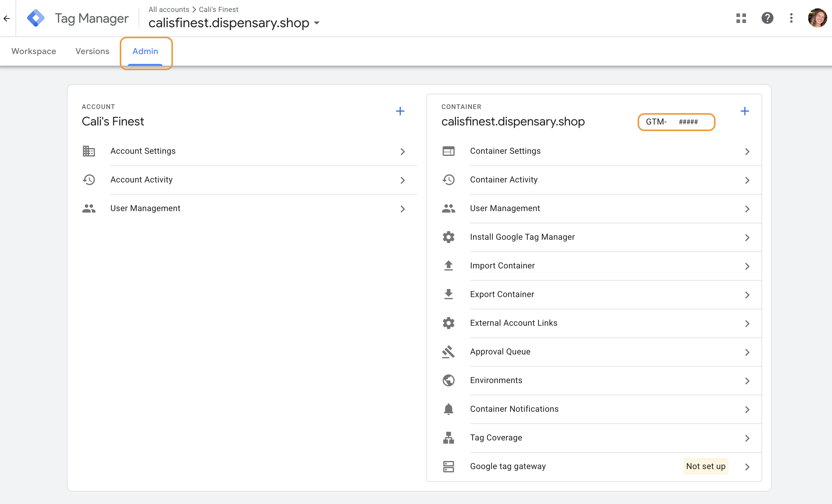The image size is (832, 504).
Task: Open Container Notifications row text
Action: [x=514, y=409]
